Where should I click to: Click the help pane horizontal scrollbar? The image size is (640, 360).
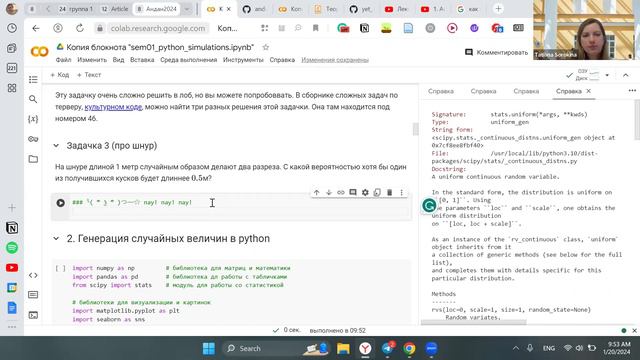pyautogui.click(x=473, y=322)
